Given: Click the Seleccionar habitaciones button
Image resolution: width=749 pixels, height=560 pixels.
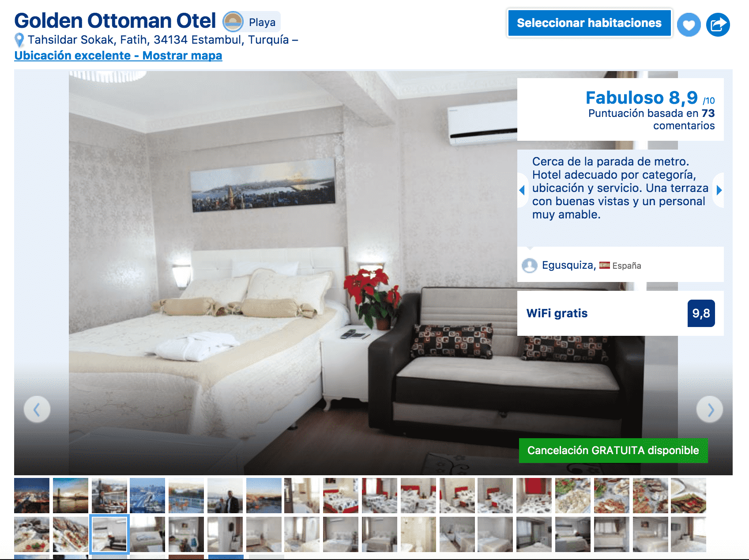Looking at the screenshot, I should (589, 23).
